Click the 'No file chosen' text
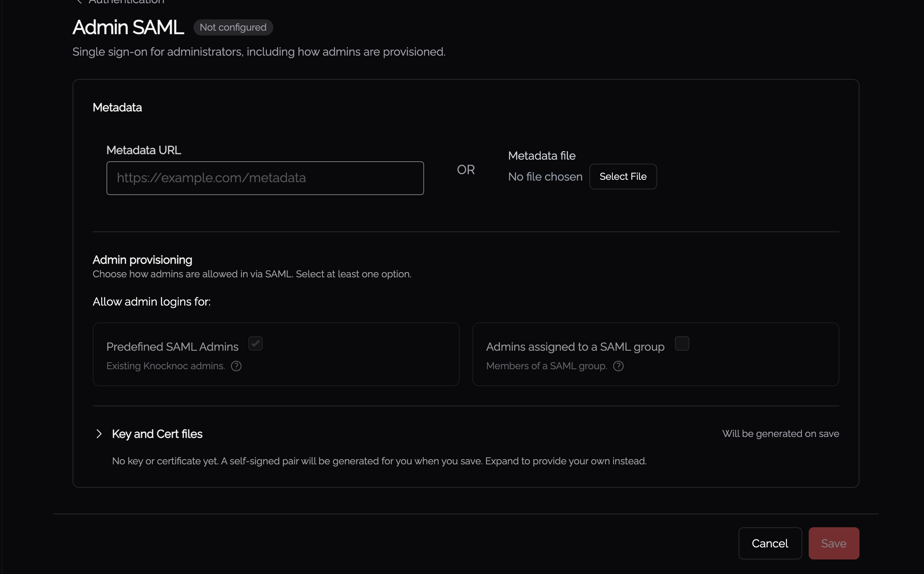 click(x=545, y=177)
